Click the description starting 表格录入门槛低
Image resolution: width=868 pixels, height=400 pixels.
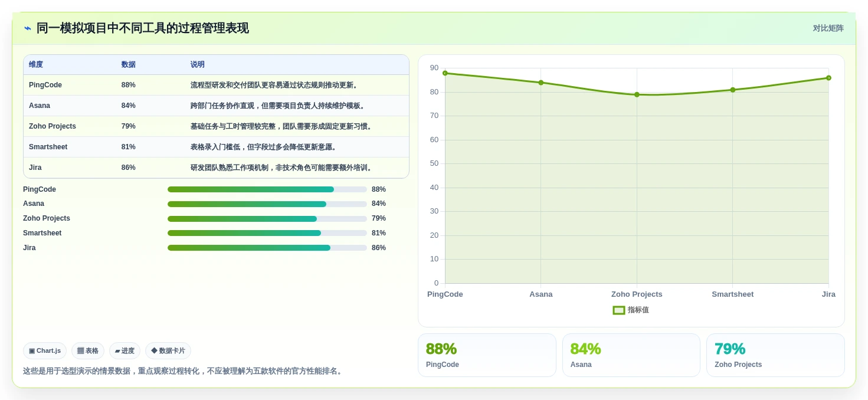[x=264, y=147]
